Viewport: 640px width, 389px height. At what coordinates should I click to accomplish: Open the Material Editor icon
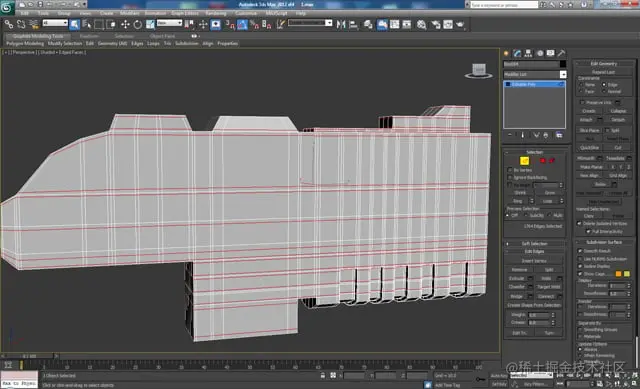coord(421,24)
